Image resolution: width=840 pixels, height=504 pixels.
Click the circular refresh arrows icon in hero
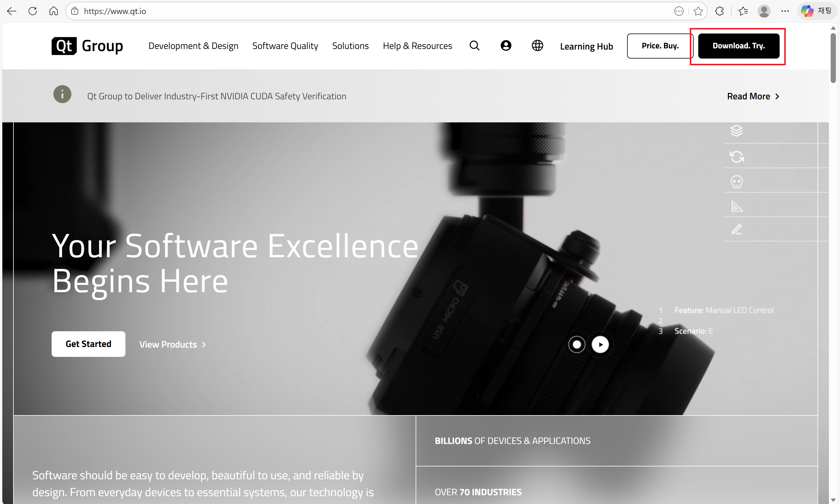click(737, 156)
